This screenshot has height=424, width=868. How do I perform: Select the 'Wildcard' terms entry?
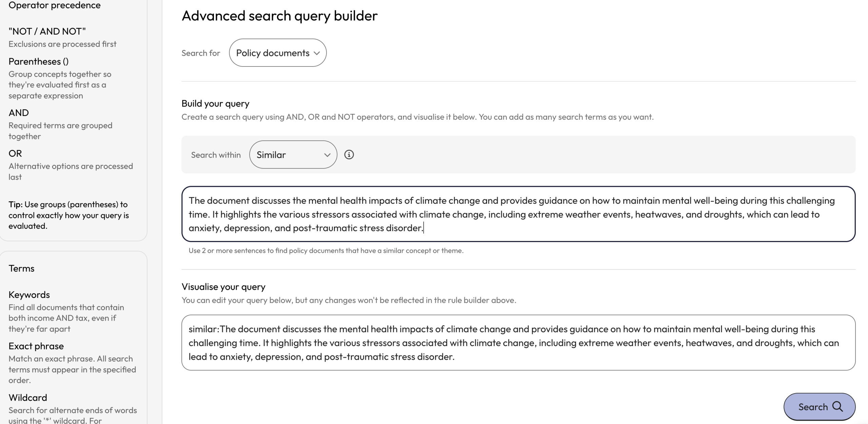pos(27,397)
